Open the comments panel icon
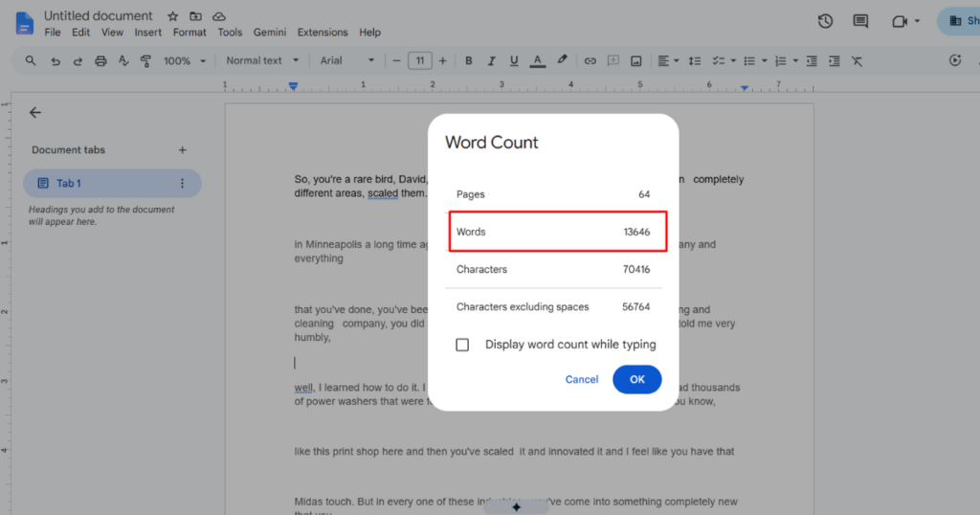 coord(860,21)
